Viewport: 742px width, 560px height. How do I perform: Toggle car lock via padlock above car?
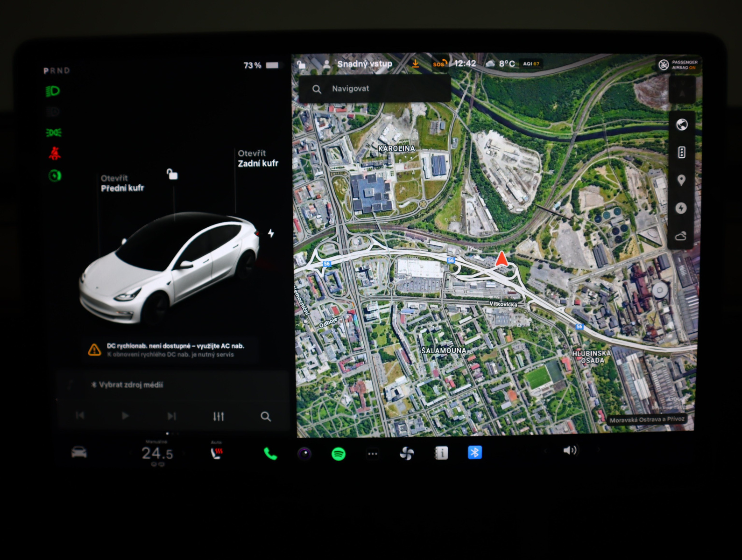tap(172, 175)
